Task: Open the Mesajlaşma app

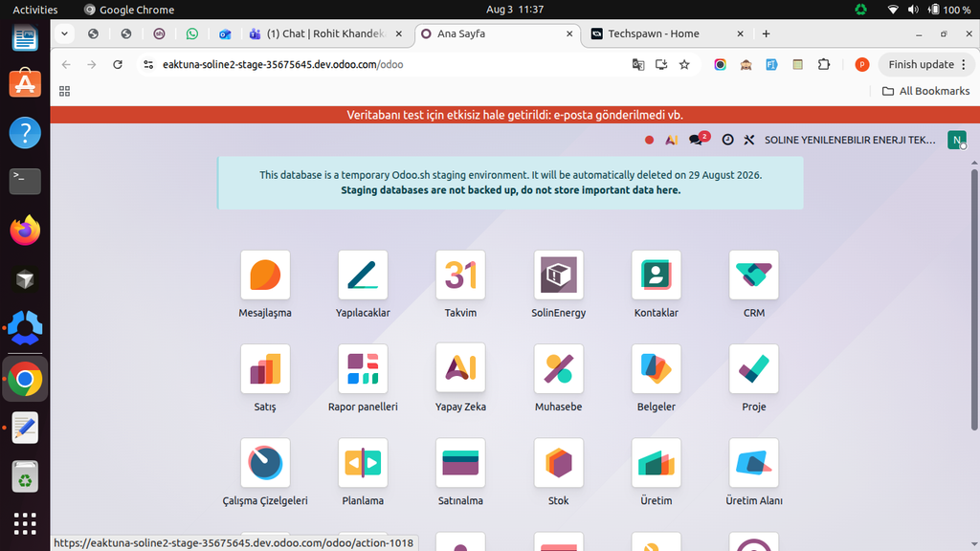Action: point(265,275)
